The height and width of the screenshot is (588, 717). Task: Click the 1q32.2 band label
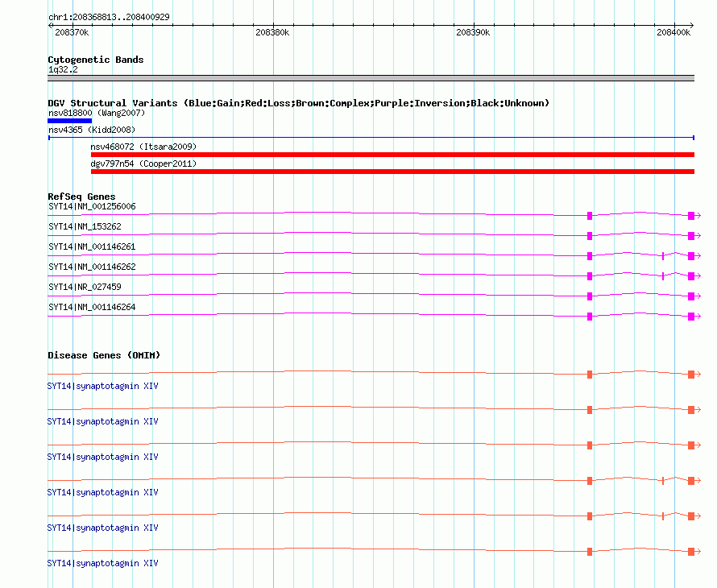pos(63,69)
